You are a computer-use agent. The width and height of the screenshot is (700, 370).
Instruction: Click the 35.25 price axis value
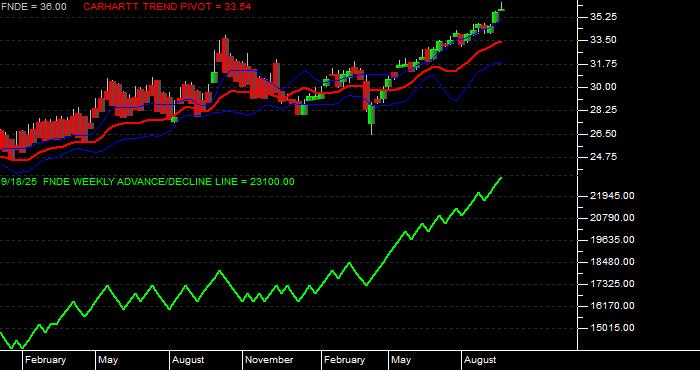pos(603,17)
